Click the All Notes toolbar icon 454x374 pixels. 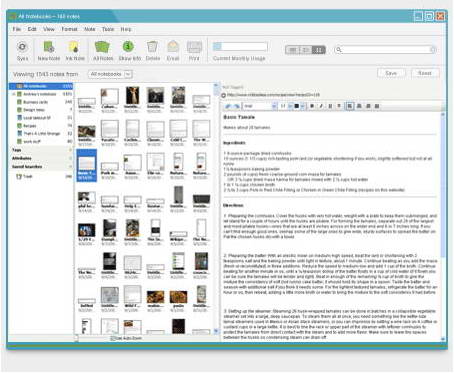[x=102, y=47]
